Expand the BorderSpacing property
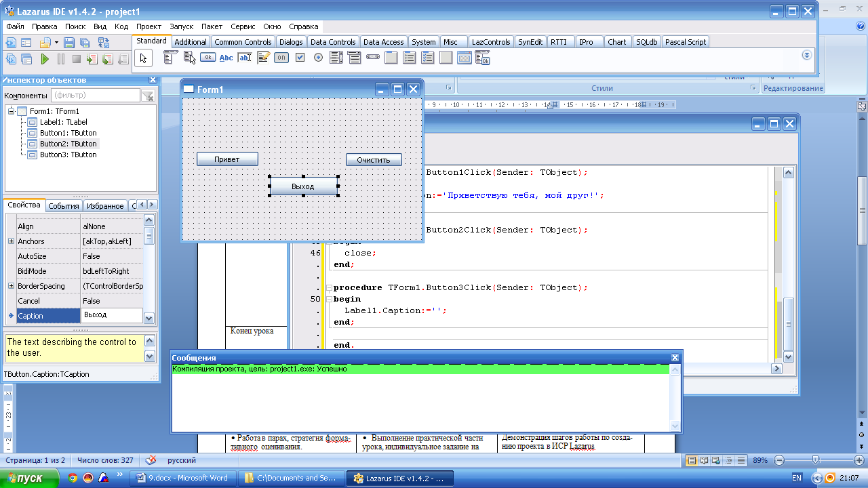 11,286
